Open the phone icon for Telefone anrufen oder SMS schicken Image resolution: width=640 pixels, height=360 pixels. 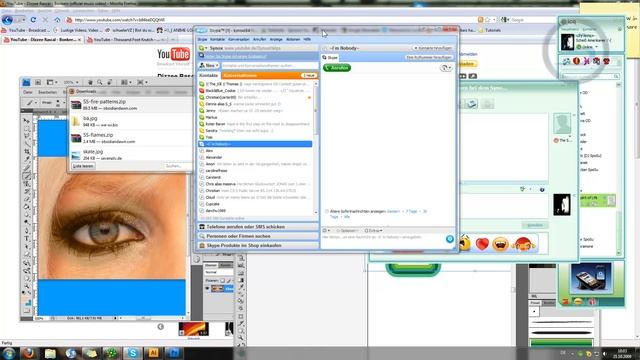(202, 227)
